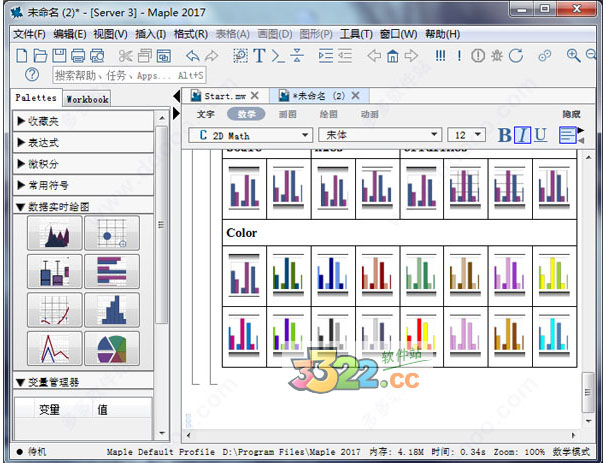Image resolution: width=606 pixels, height=463 pixels.
Task: Collapse the 变量管理器 palette
Action: (83, 382)
